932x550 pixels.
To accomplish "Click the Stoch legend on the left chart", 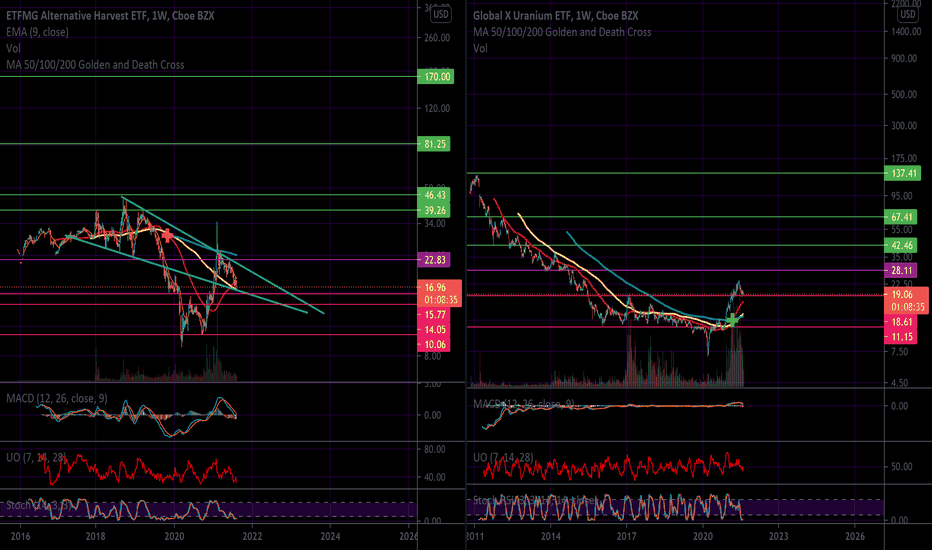I will [x=39, y=505].
